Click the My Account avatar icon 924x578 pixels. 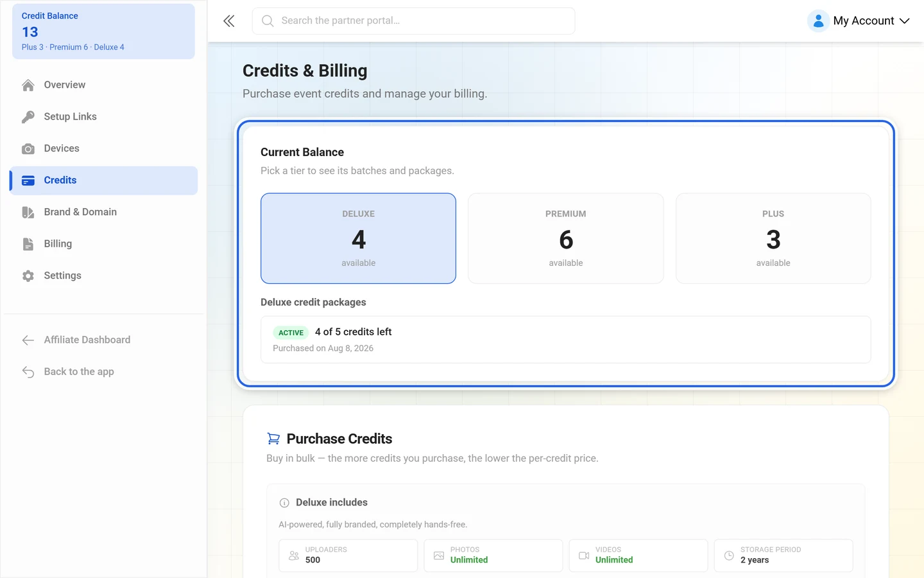click(818, 21)
